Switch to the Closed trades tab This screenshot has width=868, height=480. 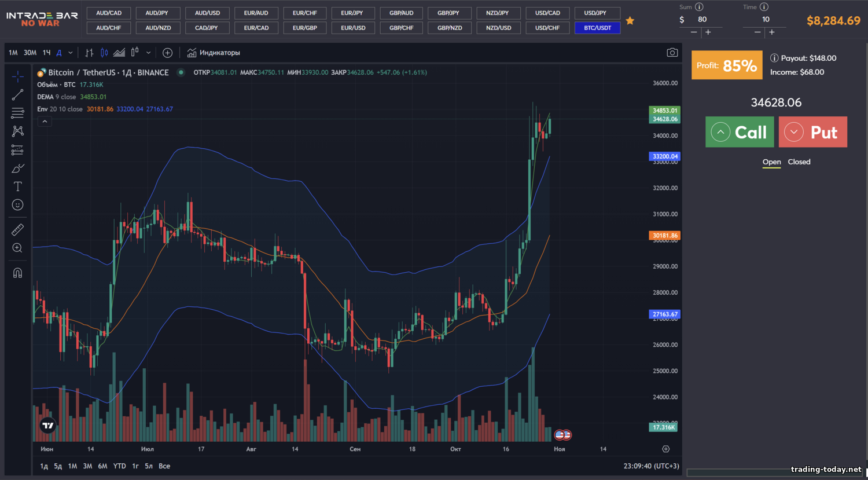click(x=799, y=162)
